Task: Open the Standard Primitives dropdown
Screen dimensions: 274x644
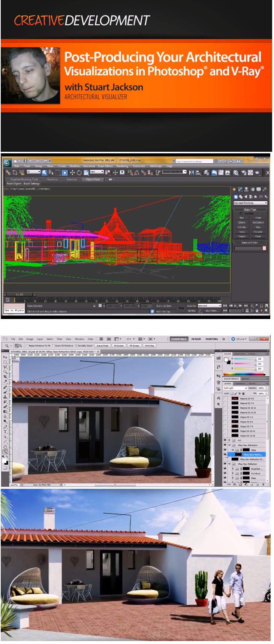Action: coord(250,203)
